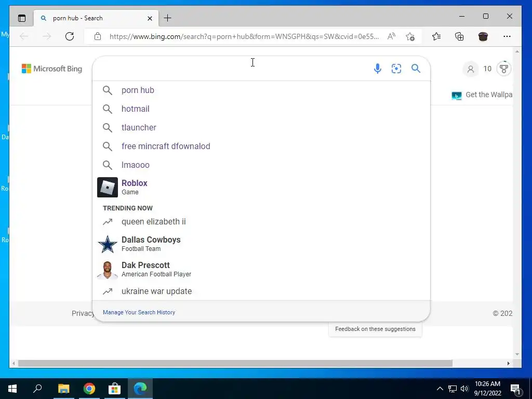The height and width of the screenshot is (399, 532).
Task: View site information lock icon
Action: [98, 36]
